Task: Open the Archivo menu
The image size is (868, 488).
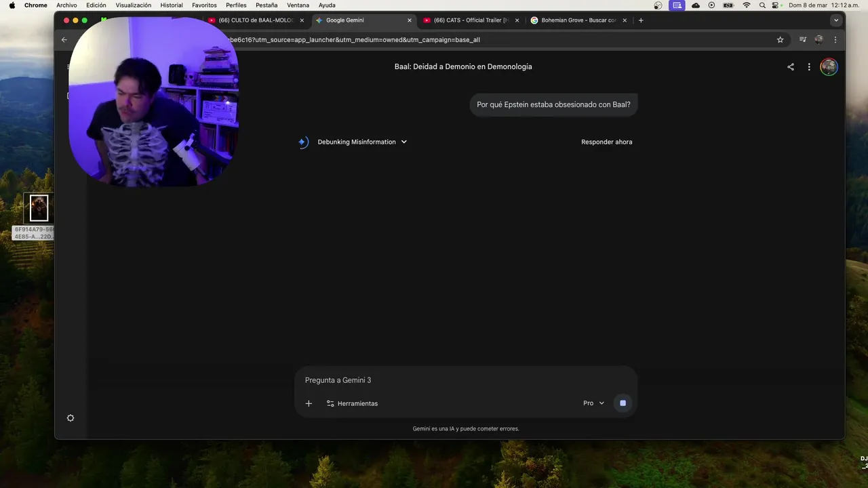Action: point(66,5)
